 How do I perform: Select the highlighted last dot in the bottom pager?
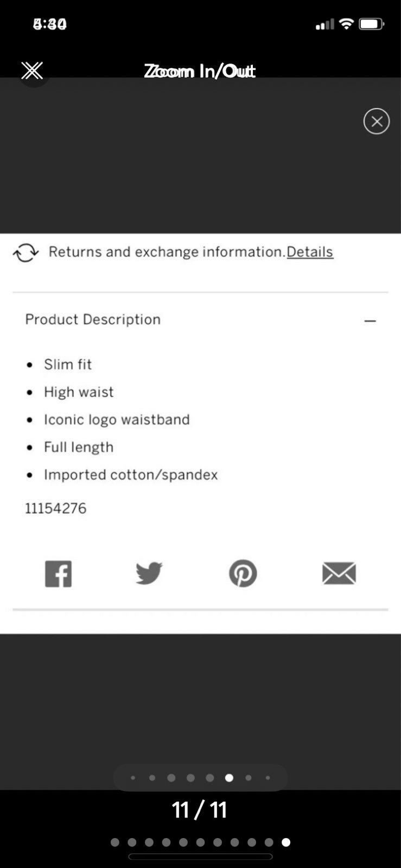coord(286,843)
